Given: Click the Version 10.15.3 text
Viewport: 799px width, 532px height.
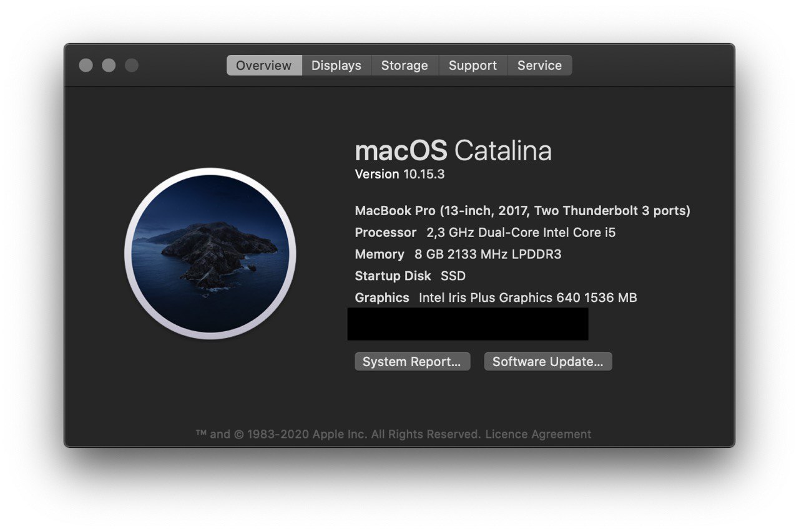Looking at the screenshot, I should click(x=399, y=174).
